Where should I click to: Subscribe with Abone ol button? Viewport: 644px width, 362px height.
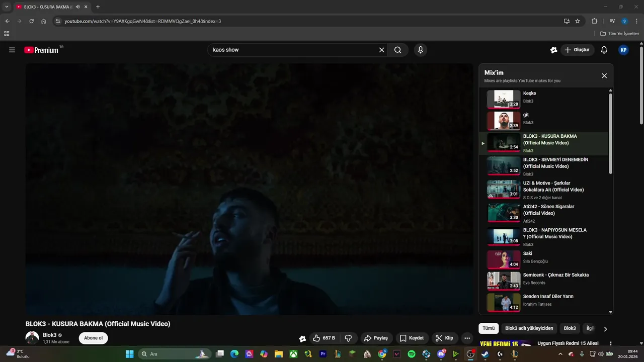[x=93, y=338]
